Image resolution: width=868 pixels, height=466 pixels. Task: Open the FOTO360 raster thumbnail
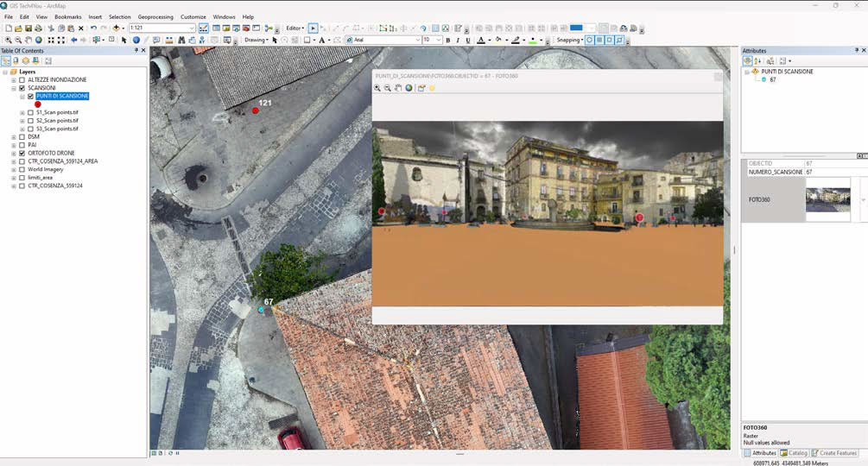tap(827, 199)
